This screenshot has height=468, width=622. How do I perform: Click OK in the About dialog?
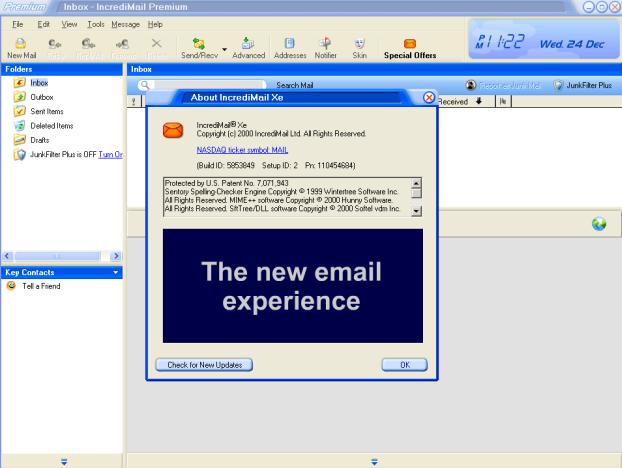click(405, 365)
